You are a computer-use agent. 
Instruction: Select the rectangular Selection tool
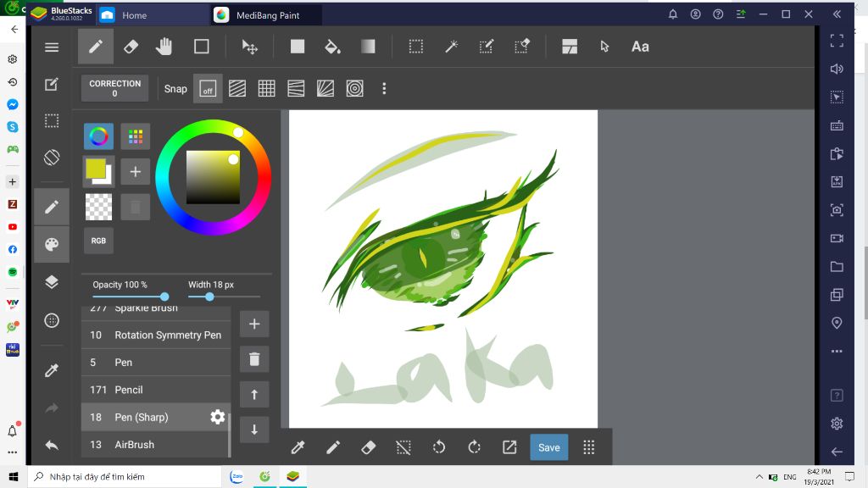pyautogui.click(x=415, y=47)
